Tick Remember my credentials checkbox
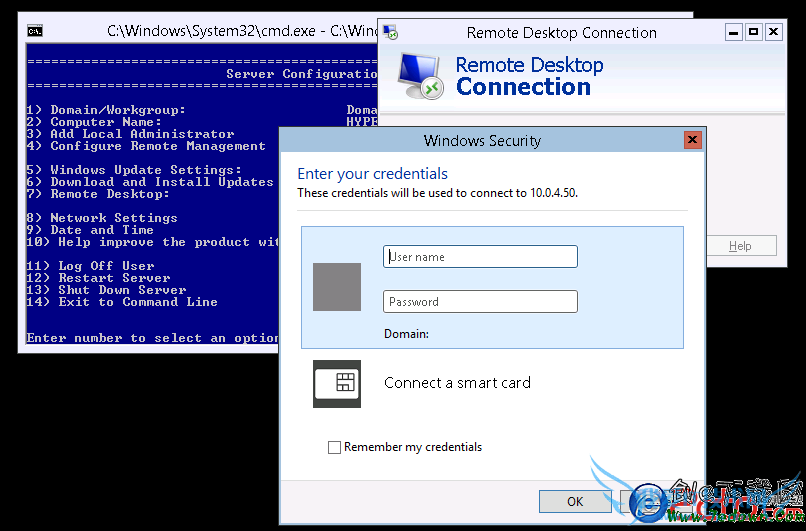This screenshot has height=531, width=806. tap(334, 447)
